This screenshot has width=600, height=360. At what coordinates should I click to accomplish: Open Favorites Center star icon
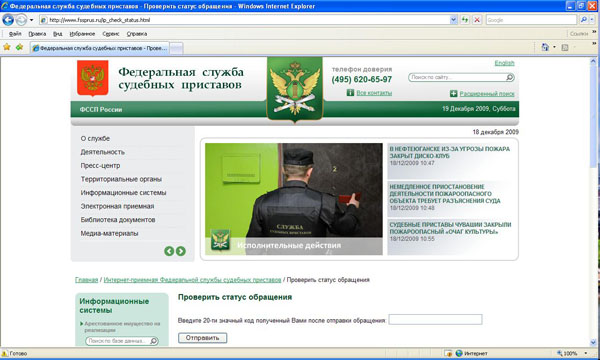(7, 47)
